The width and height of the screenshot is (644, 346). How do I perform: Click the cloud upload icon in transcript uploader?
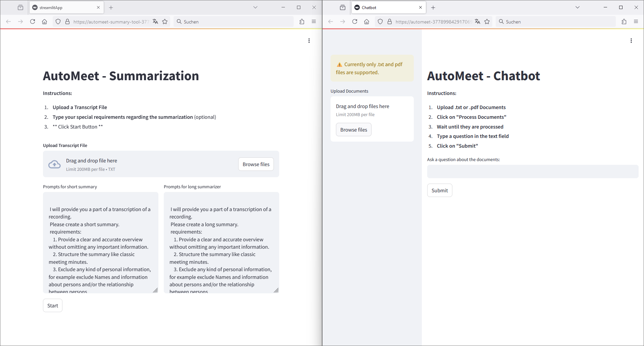pyautogui.click(x=54, y=164)
